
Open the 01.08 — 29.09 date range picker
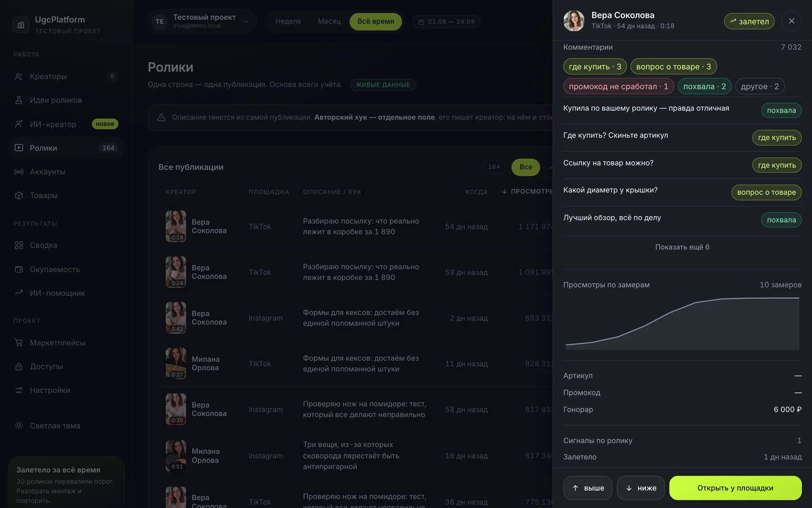(x=446, y=22)
